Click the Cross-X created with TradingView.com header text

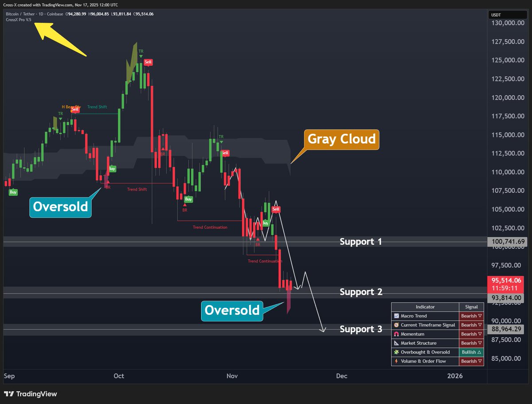(61, 4)
